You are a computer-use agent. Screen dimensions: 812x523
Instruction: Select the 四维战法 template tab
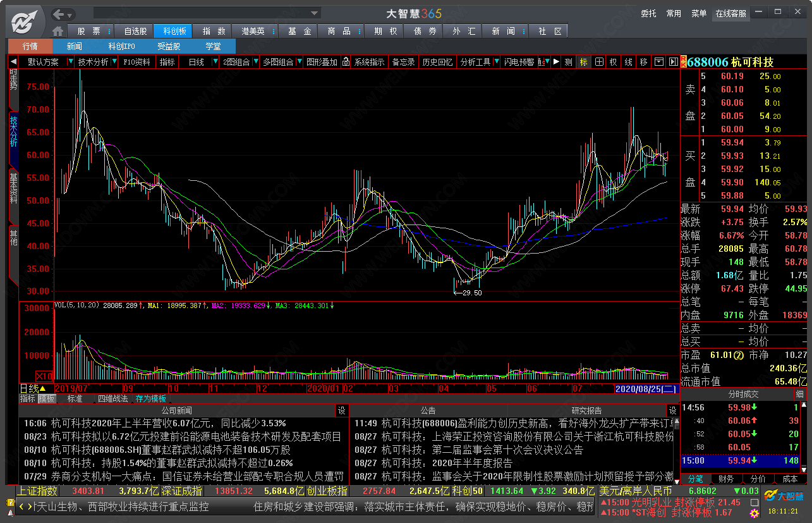click(112, 398)
